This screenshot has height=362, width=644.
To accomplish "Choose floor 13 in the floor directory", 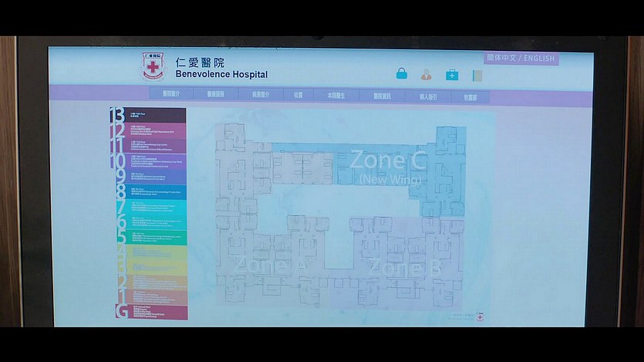I will pos(148,115).
